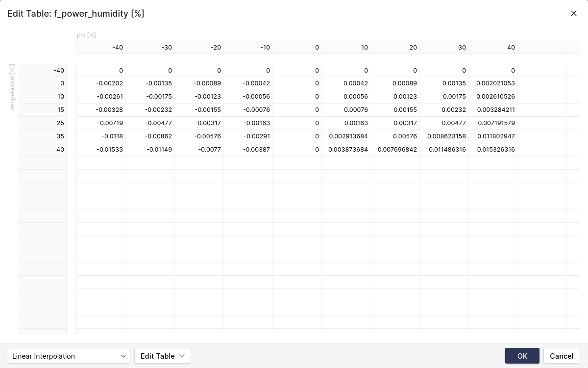Viewport: 588px width, 368px height.
Task: Cancel the table editing dialog
Action: (x=561, y=356)
